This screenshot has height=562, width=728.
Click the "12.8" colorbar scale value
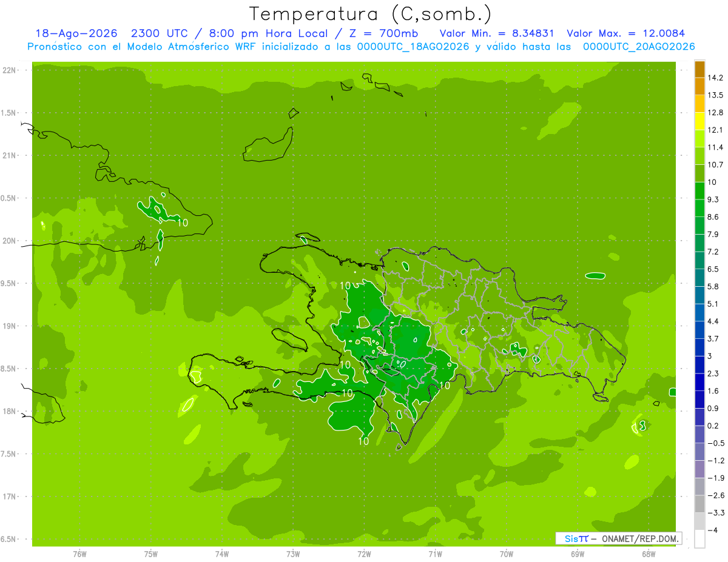[x=716, y=113]
